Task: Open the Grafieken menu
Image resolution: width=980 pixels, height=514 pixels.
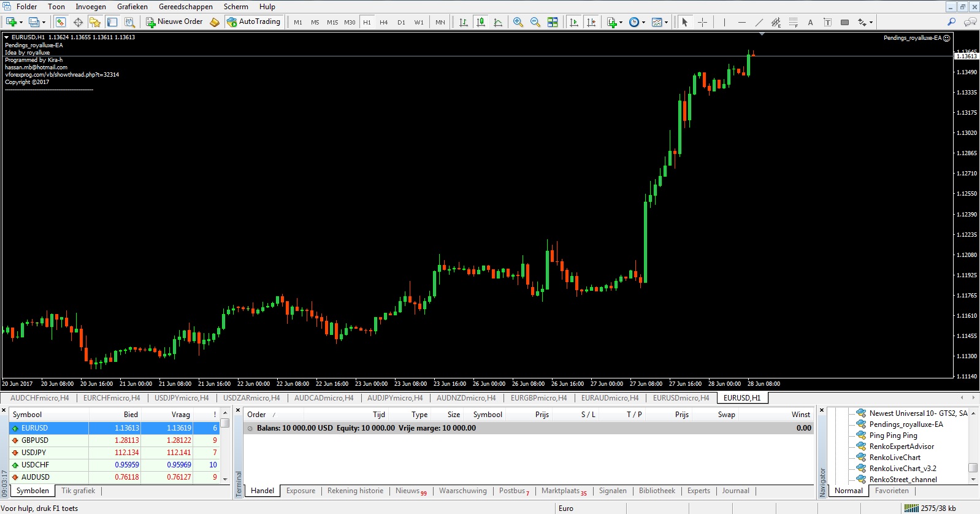Action: (132, 7)
